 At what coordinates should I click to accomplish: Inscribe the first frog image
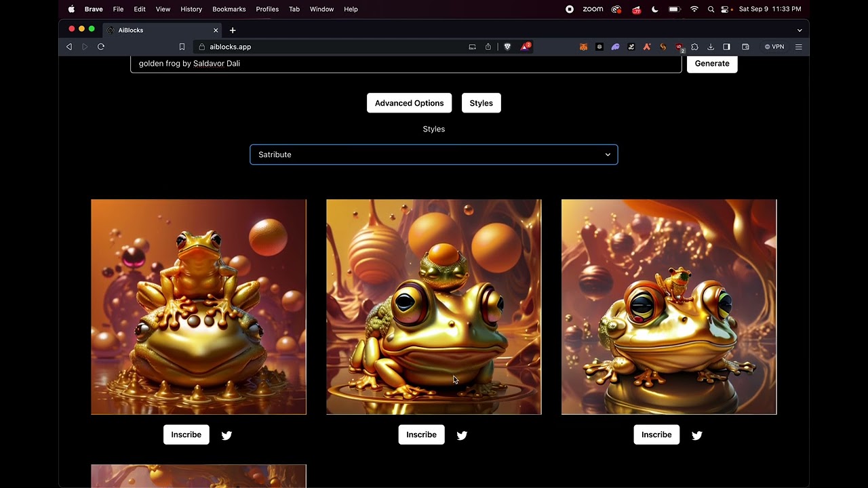[186, 434]
